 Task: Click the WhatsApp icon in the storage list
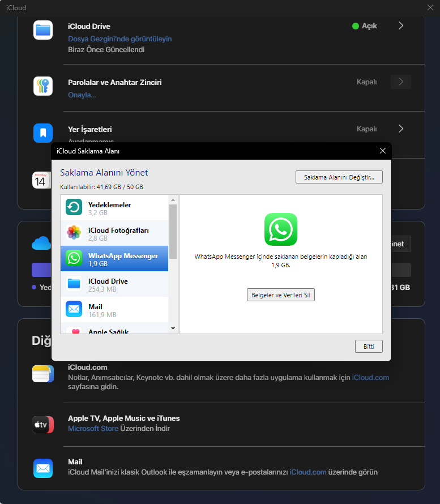pyautogui.click(x=74, y=258)
